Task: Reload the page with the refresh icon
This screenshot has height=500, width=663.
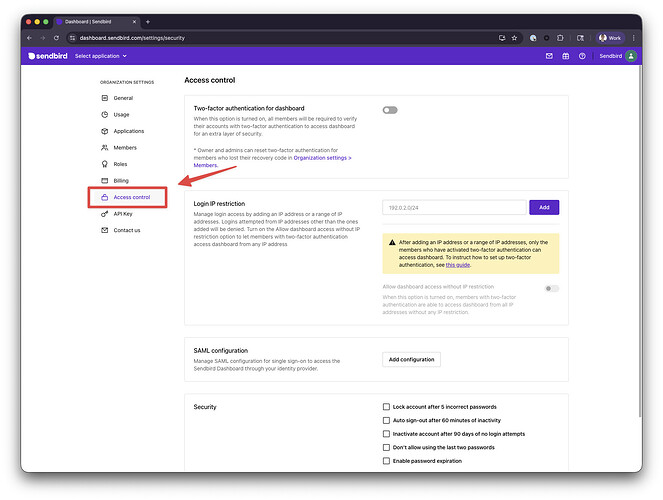Action: 56,38
